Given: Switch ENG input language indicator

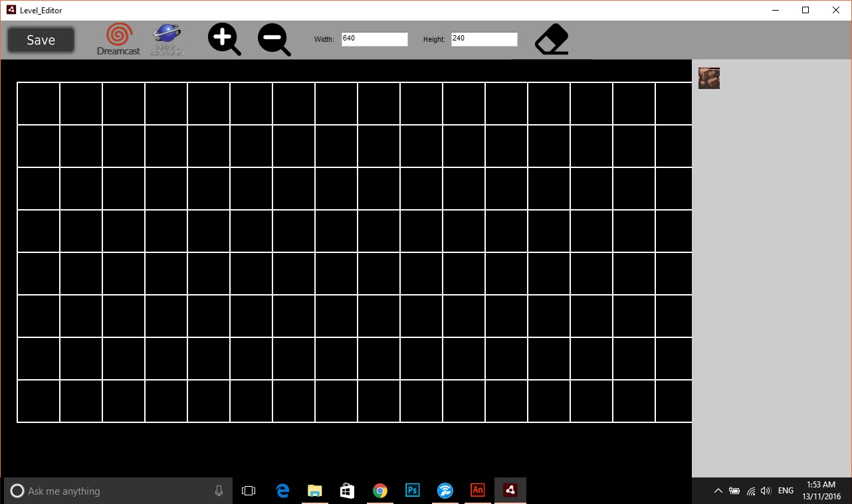Looking at the screenshot, I should 786,491.
